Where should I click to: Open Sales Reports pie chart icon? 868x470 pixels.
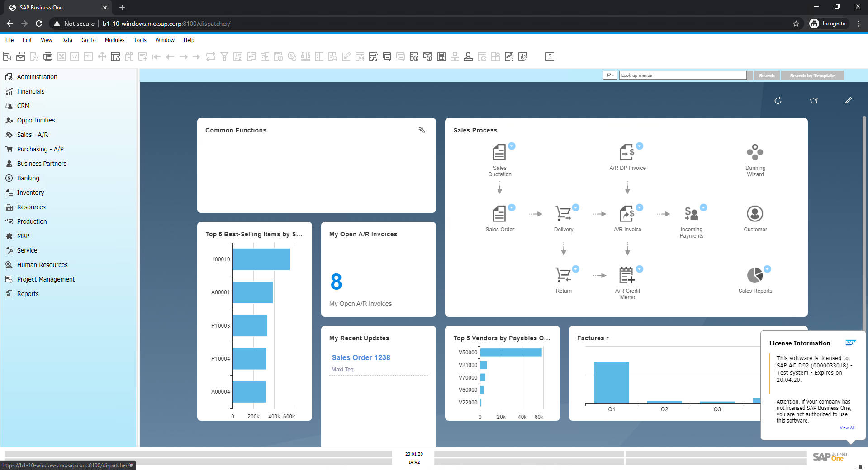point(754,276)
